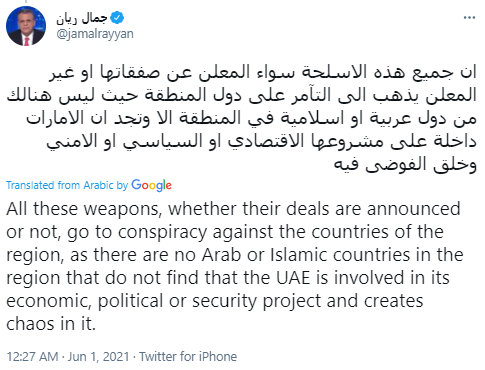Click the word "conspiracy" in translation
The width and height of the screenshot is (485, 370).
[x=162, y=232]
